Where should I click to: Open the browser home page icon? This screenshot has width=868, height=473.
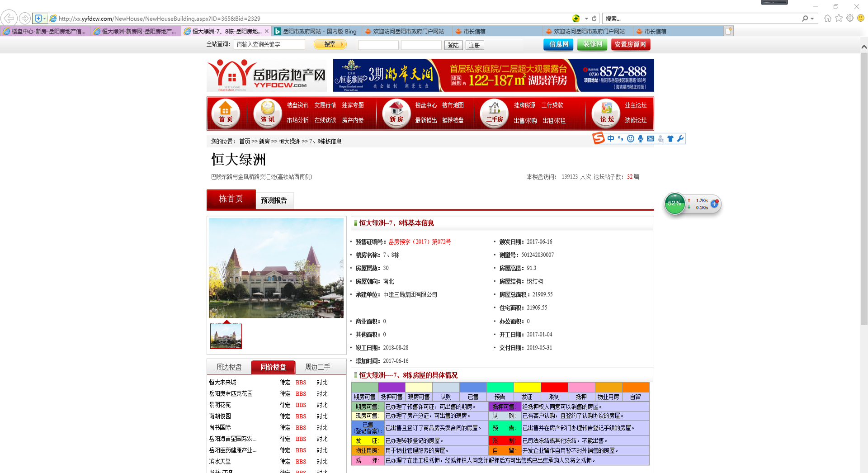(827, 18)
